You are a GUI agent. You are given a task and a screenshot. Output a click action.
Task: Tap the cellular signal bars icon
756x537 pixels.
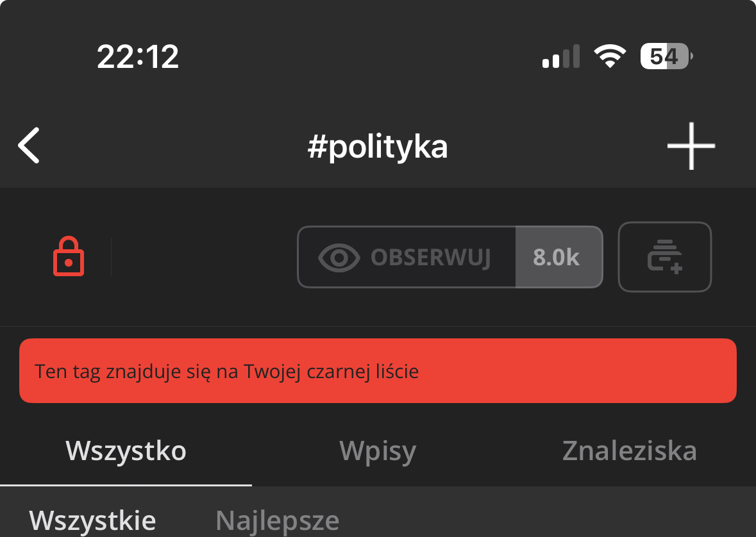coord(560,57)
